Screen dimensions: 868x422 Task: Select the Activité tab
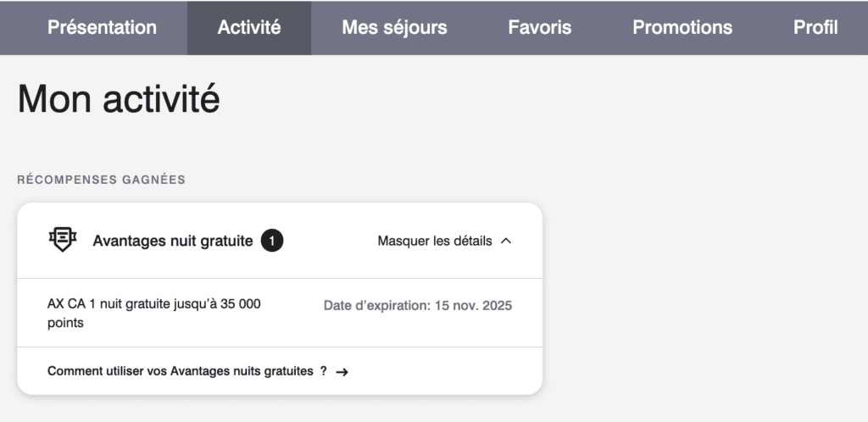(x=249, y=27)
